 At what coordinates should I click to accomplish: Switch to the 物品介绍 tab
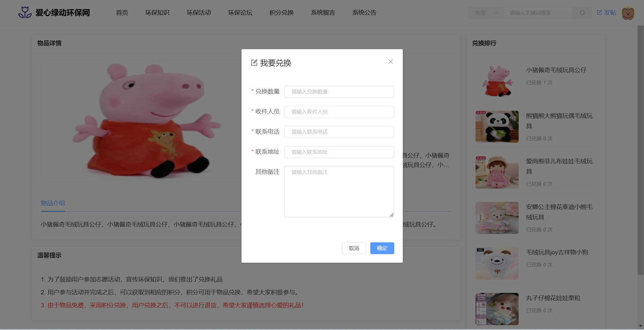tap(53, 203)
